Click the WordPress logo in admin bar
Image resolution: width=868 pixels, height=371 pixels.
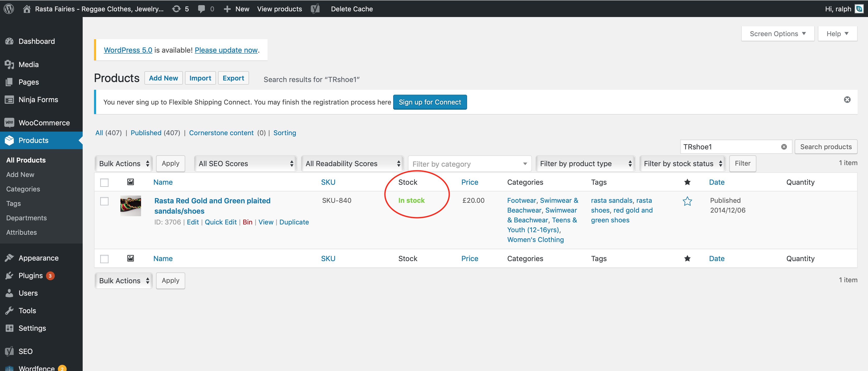(9, 9)
